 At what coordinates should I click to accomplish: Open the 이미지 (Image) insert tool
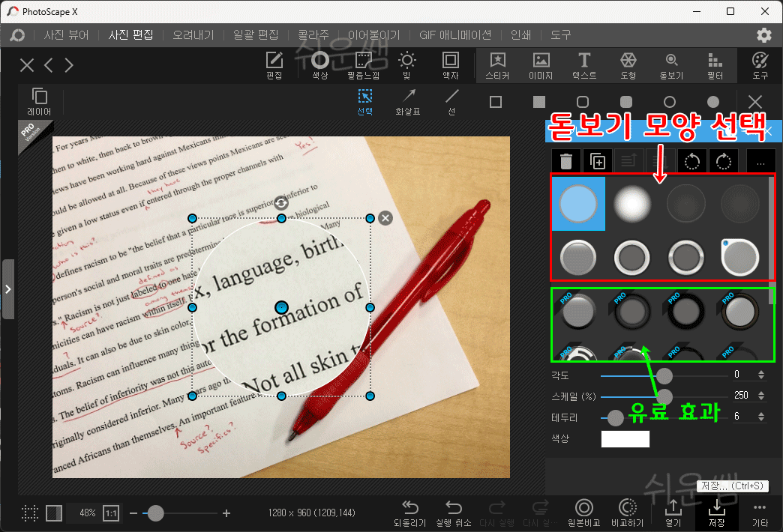541,65
